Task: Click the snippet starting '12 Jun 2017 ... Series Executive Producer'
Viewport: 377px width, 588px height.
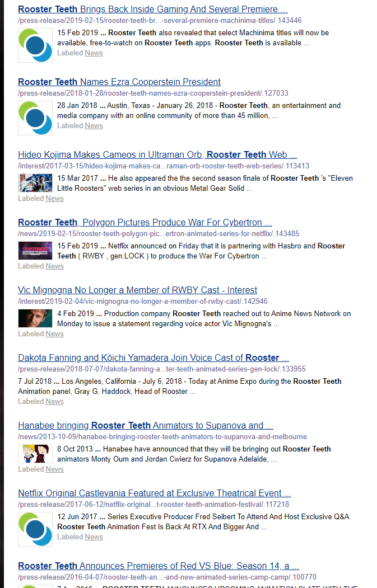Action: point(203,521)
